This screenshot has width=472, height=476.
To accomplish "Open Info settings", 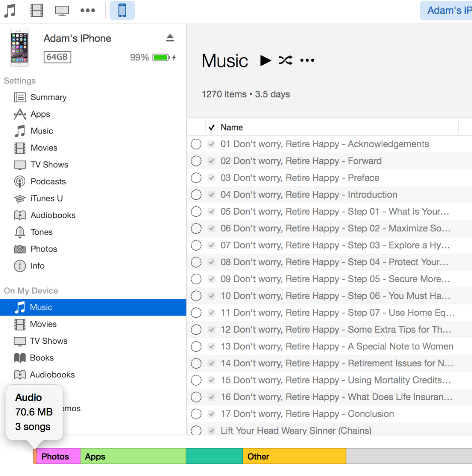I will coord(29,266).
